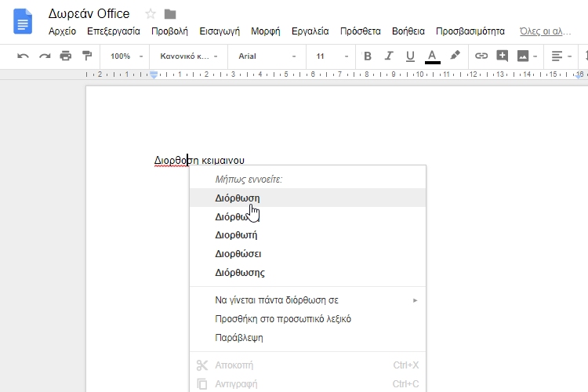Viewport: 588px width, 392px height.
Task: Pick the text color button
Action: [433, 56]
